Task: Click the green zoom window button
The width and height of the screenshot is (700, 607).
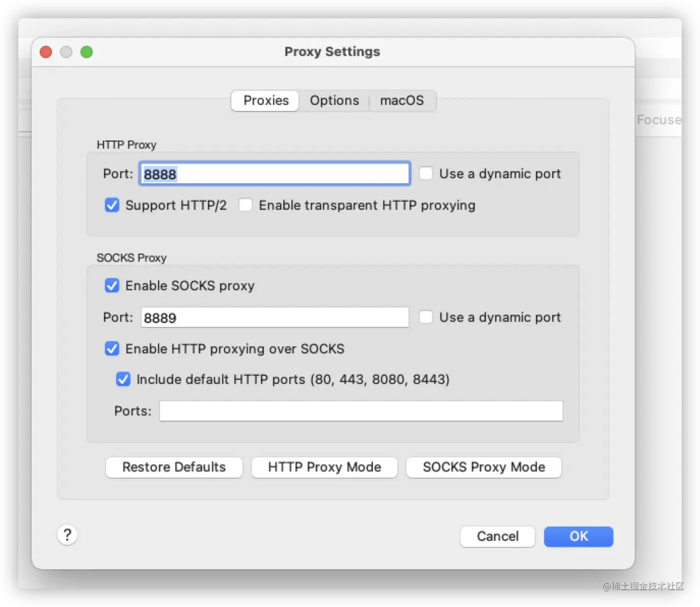Action: 87,52
